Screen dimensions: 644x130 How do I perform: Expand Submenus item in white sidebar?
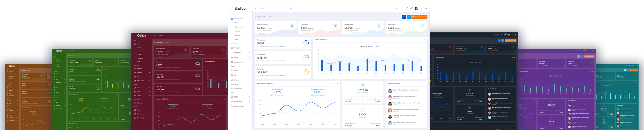pyautogui.click(x=241, y=88)
